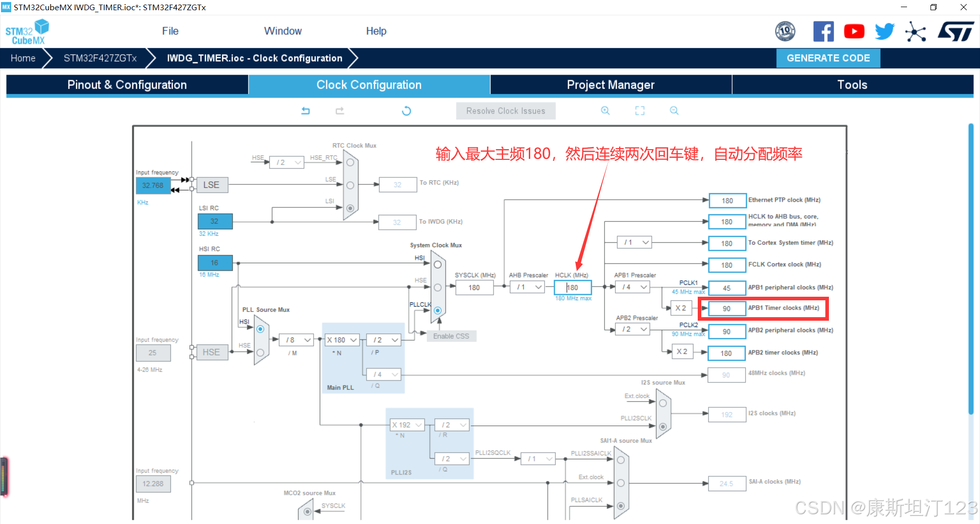Image resolution: width=980 pixels, height=524 pixels.
Task: Click the undo icon in the clock toolbar
Action: pyautogui.click(x=306, y=110)
